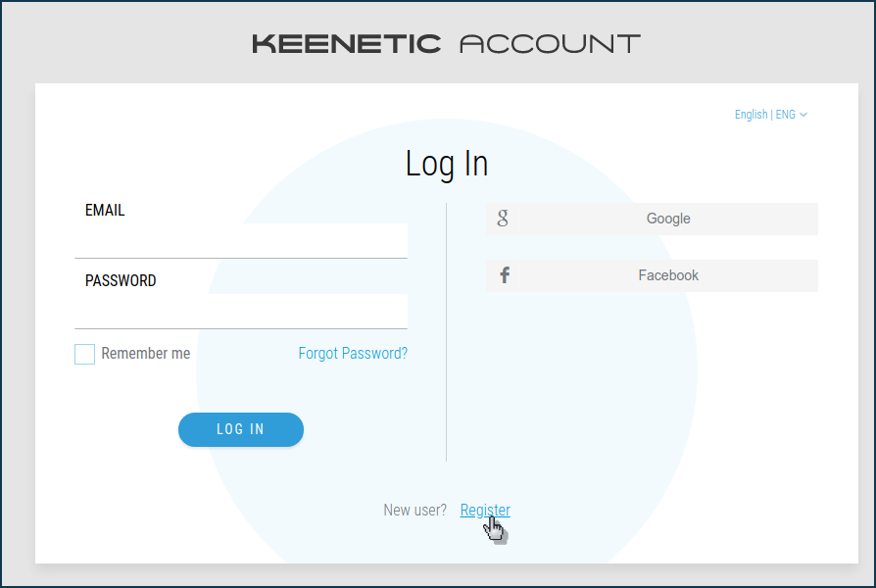Sign in with the Facebook button
876x588 pixels.
pyautogui.click(x=652, y=275)
